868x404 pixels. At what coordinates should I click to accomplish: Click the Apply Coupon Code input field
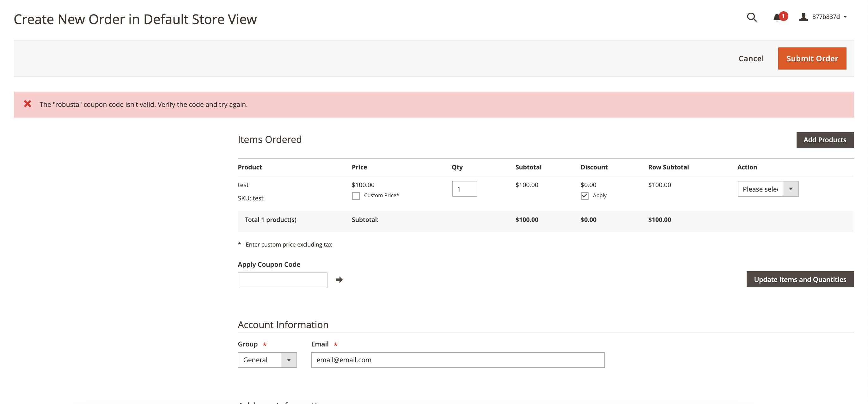(x=282, y=280)
